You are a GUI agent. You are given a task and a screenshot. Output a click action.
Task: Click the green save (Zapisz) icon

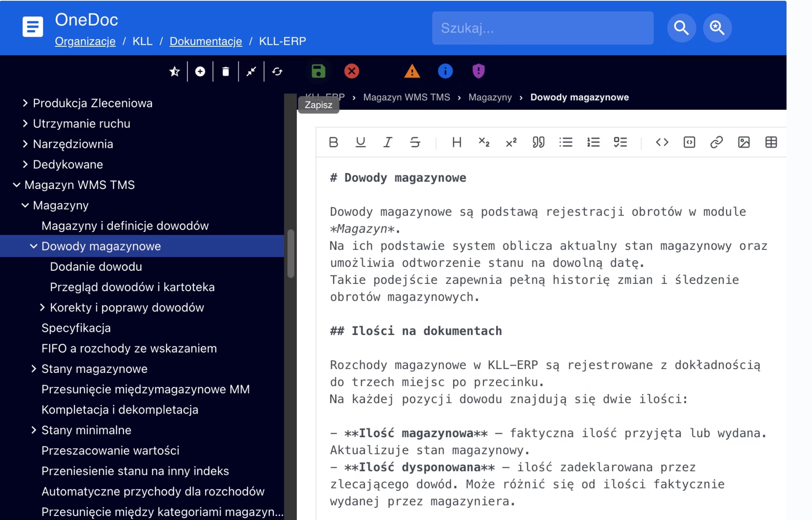[x=318, y=71]
